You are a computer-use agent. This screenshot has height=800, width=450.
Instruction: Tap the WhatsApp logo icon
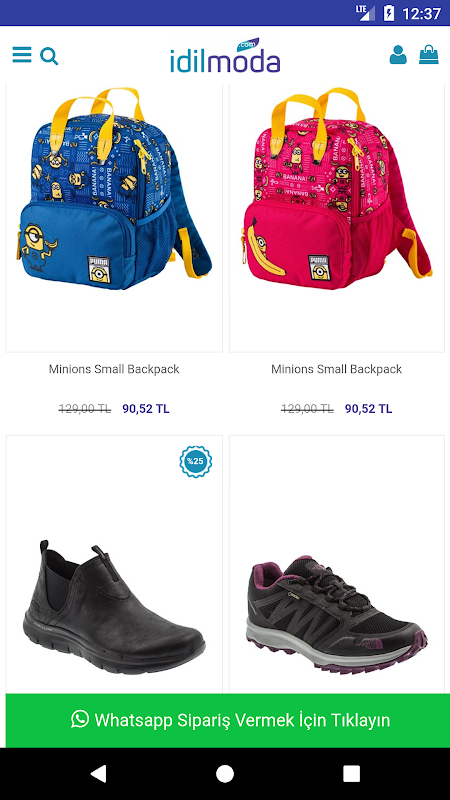(x=80, y=719)
